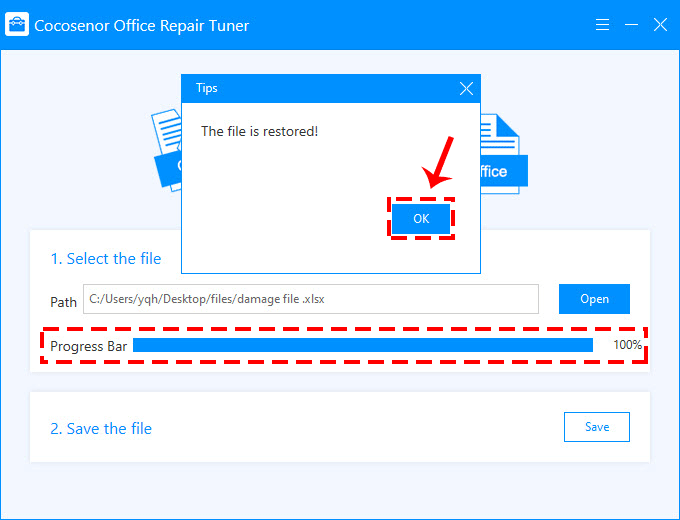Click the document illustration on left

point(167,150)
